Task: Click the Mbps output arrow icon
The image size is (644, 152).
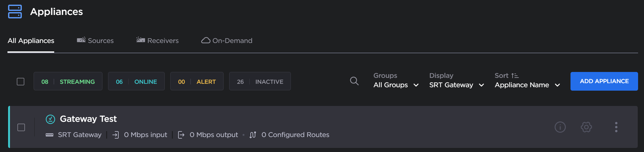Action: (x=181, y=135)
